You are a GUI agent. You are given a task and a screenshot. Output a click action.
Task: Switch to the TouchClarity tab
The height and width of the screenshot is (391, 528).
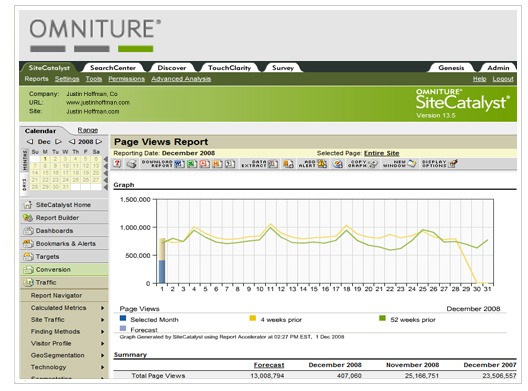230,68
